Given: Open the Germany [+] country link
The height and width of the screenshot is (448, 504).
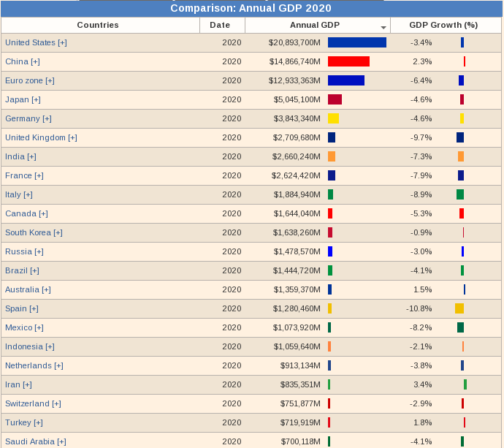Looking at the screenshot, I should [x=28, y=118].
